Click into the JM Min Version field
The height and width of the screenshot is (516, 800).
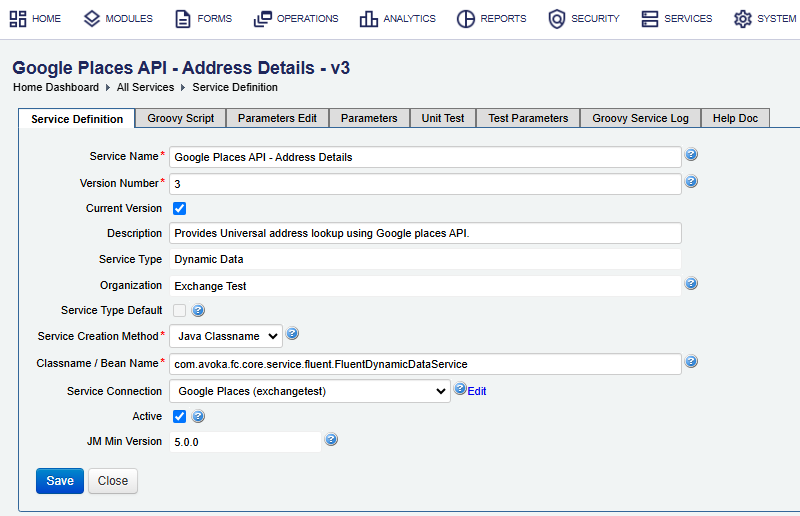click(245, 442)
